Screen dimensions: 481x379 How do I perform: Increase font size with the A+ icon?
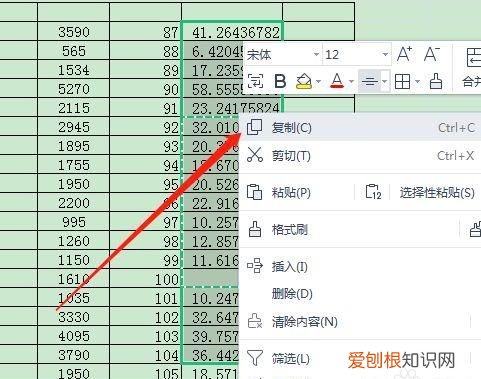pyautogui.click(x=405, y=54)
